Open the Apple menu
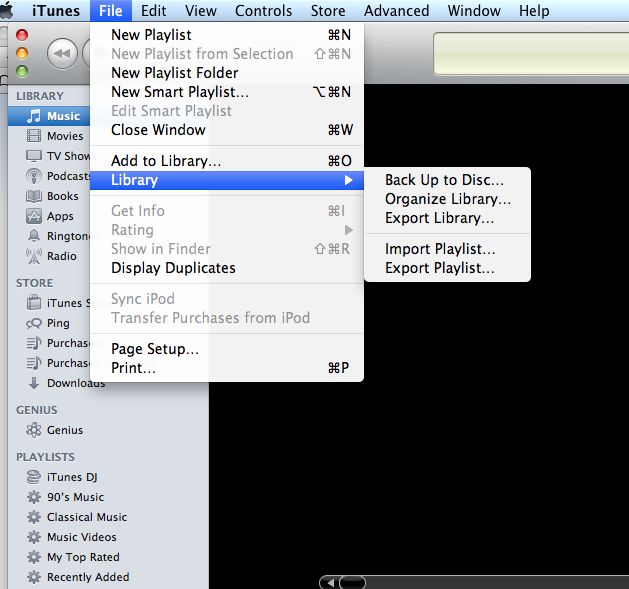The image size is (629, 589). (x=6, y=11)
